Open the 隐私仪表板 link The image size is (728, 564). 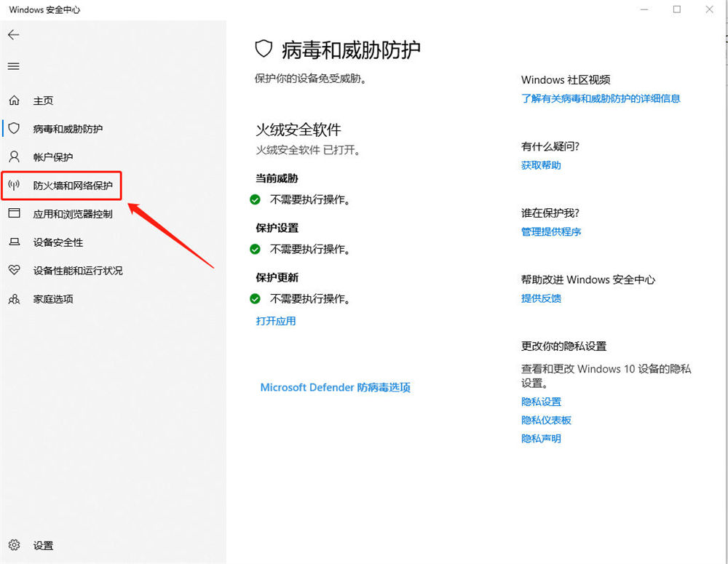pyautogui.click(x=546, y=420)
